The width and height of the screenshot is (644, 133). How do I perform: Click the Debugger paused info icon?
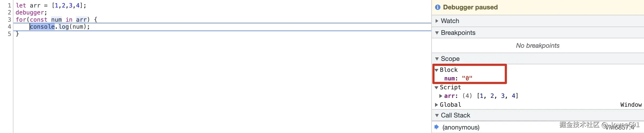[x=438, y=7]
